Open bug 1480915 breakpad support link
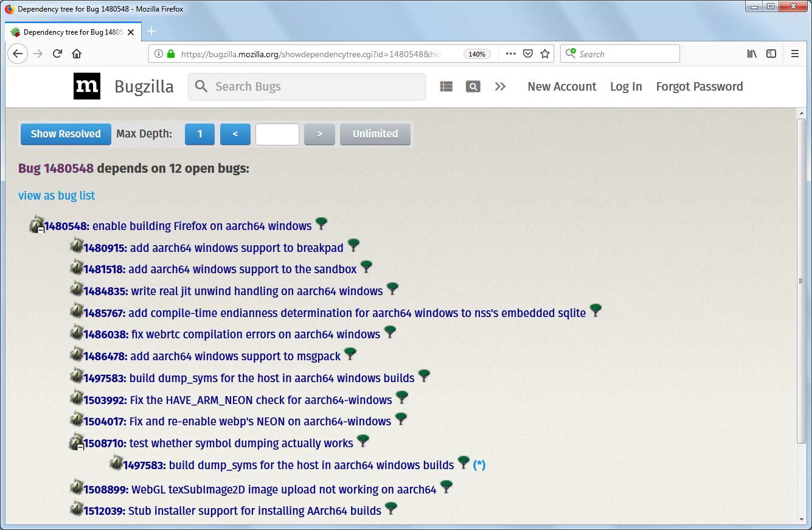The height and width of the screenshot is (530, 812). [x=213, y=248]
